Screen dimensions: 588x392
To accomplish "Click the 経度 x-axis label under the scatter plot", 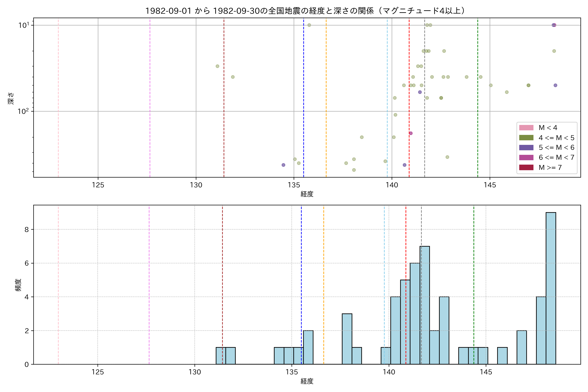I will coord(307,194).
